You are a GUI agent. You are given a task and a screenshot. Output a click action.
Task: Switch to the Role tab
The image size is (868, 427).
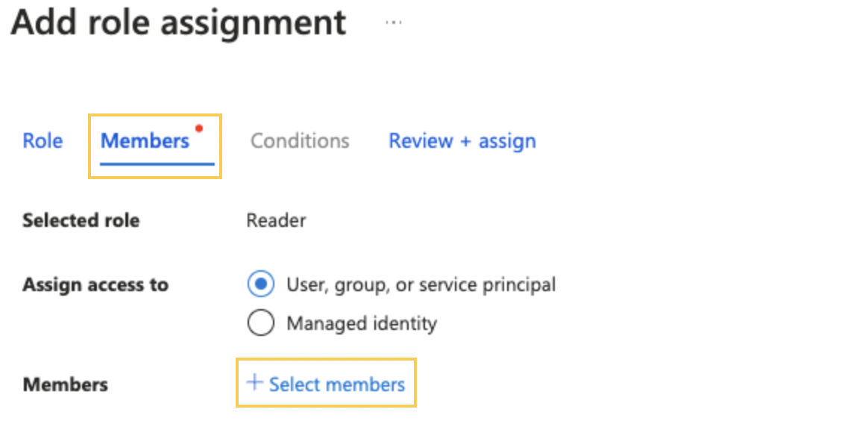point(43,141)
